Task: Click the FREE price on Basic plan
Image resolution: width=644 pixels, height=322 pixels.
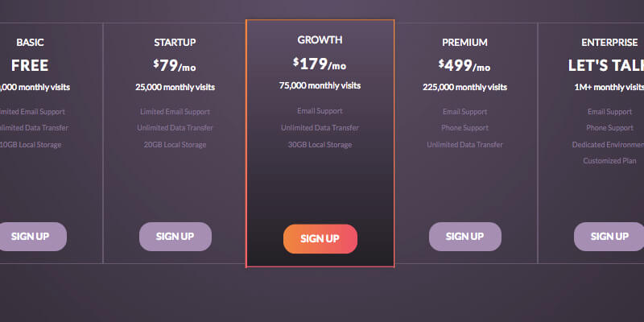Action: 30,65
